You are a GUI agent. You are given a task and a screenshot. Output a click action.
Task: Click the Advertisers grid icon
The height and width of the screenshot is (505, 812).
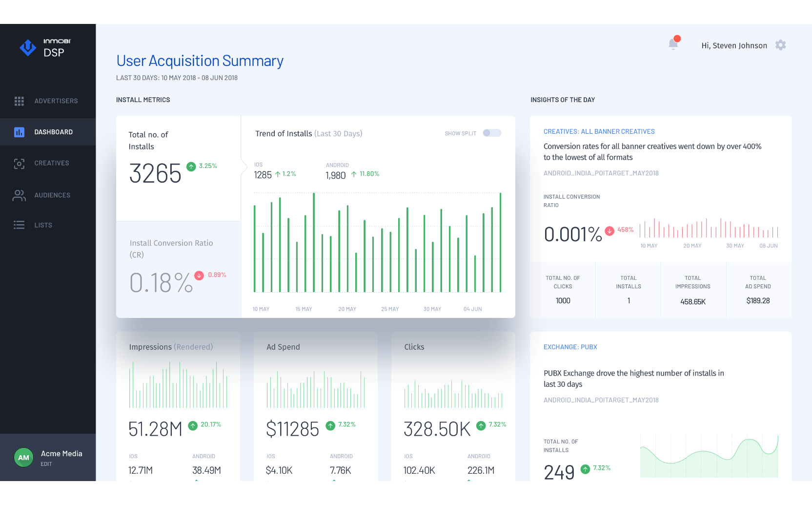19,101
